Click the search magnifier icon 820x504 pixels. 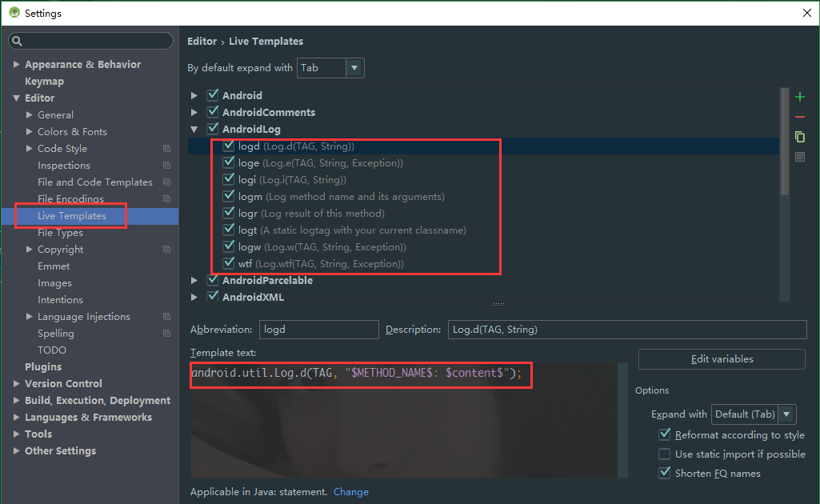[18, 41]
